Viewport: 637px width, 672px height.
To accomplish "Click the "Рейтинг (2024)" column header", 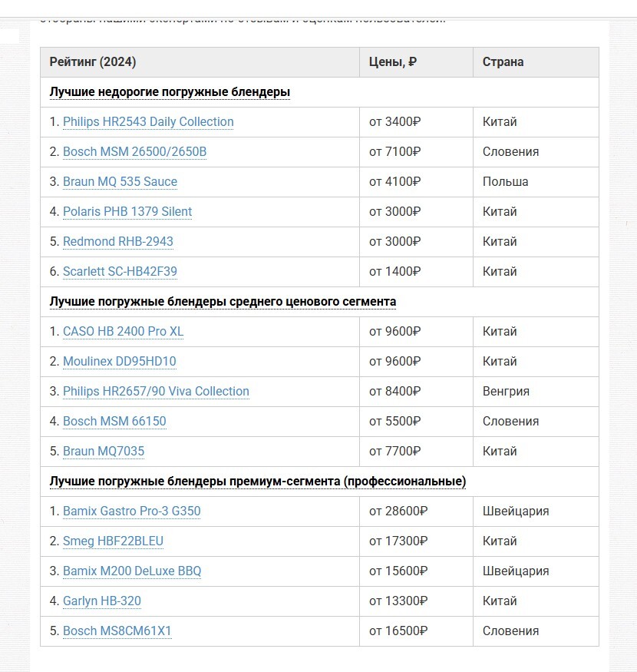I will 93,61.
